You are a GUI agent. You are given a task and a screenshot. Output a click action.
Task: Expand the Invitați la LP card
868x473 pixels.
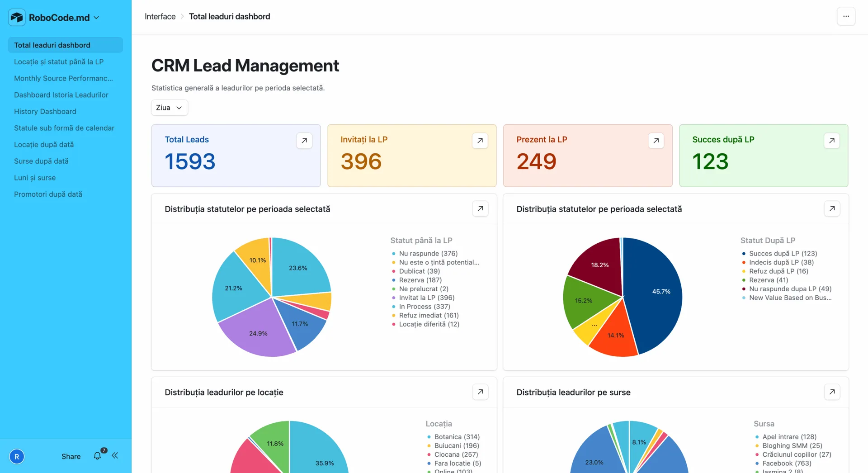[x=480, y=141]
